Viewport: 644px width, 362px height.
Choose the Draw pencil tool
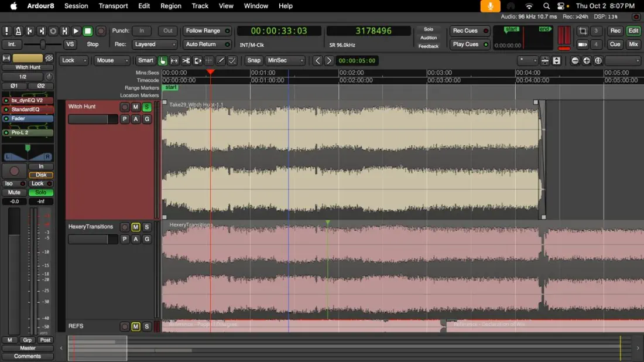click(221, 60)
